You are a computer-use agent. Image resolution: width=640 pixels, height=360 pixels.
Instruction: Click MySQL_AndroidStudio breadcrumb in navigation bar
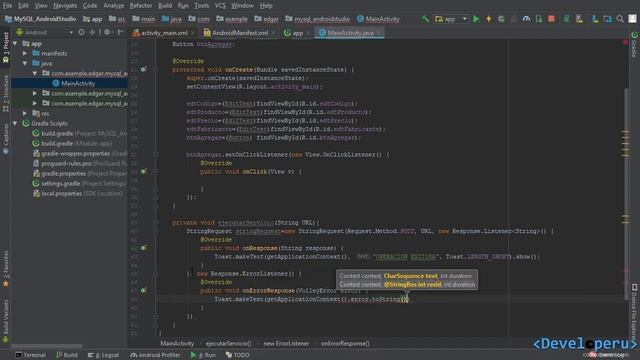click(40, 19)
